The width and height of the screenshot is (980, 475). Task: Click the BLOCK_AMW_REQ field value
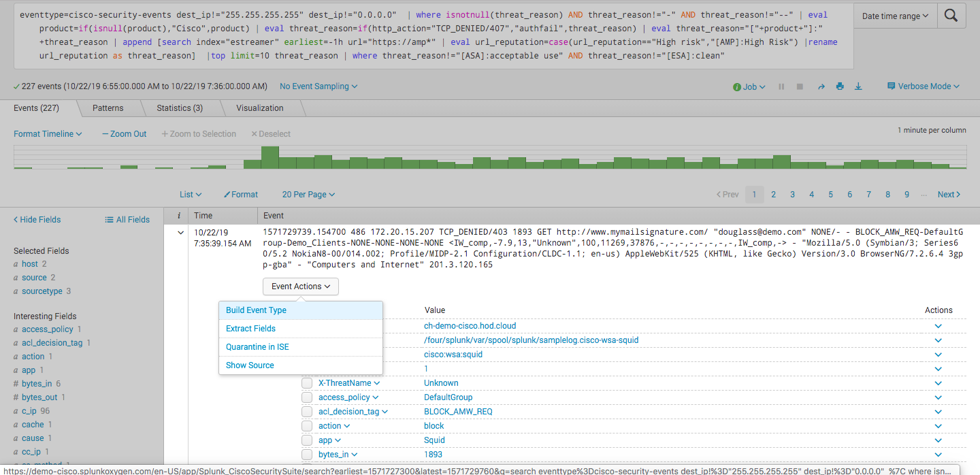(458, 412)
